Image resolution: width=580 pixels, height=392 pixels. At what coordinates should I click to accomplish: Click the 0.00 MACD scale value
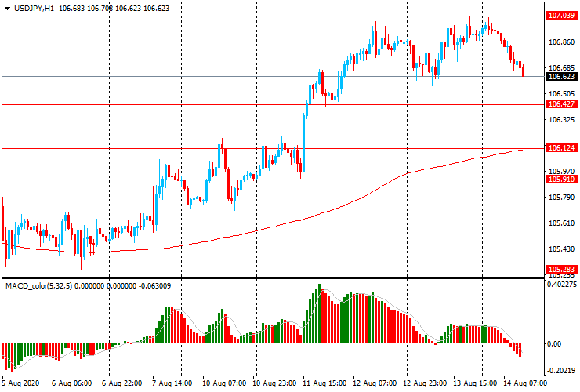[553, 344]
